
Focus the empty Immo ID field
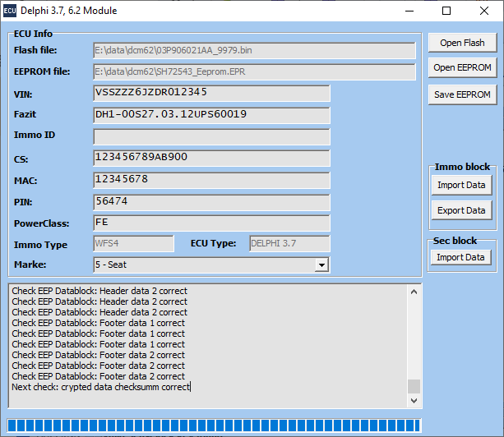click(211, 136)
